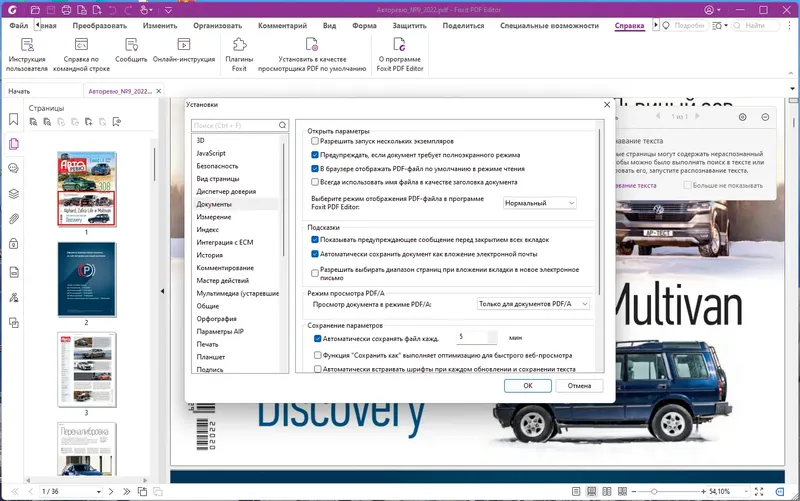Enable Разрешить запуск нескольких экземпляров checkbox

(x=315, y=141)
